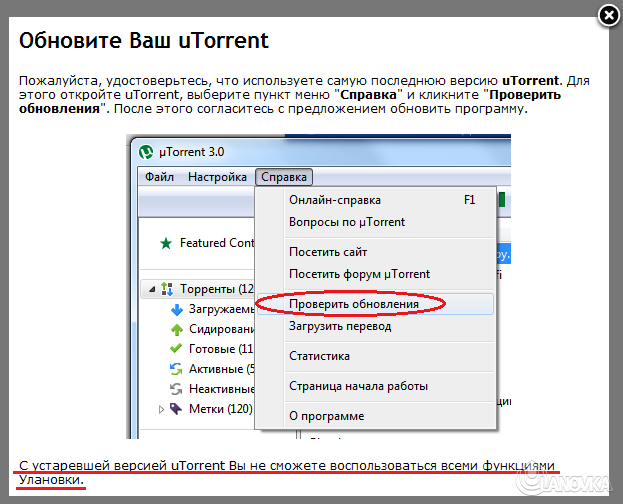
Task: Select Метки (120) sidebar item
Action: 221,409
